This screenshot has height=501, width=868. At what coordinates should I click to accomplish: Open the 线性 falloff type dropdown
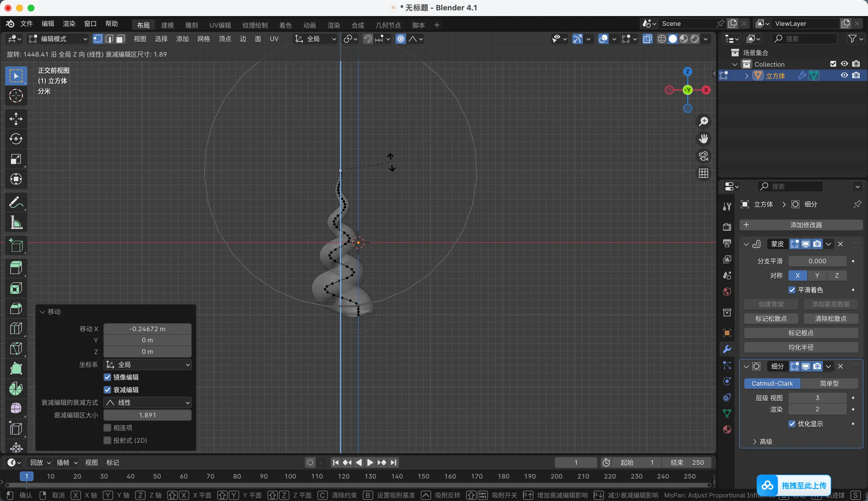(x=148, y=402)
